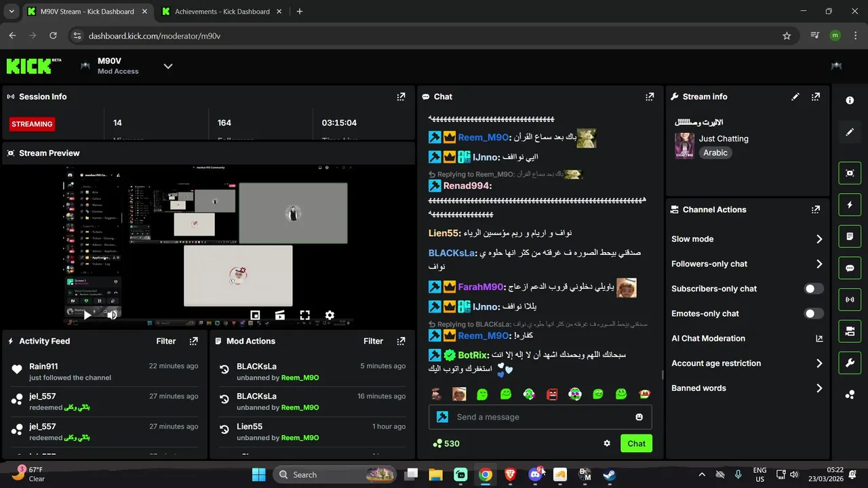The height and width of the screenshot is (488, 868).
Task: Pop out the Stream info panel
Action: (816, 97)
